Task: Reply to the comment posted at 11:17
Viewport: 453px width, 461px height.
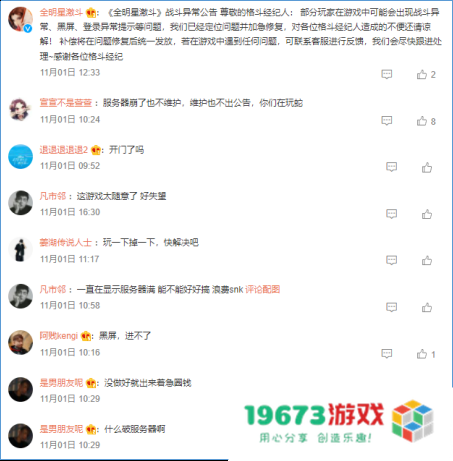Action: pyautogui.click(x=391, y=260)
